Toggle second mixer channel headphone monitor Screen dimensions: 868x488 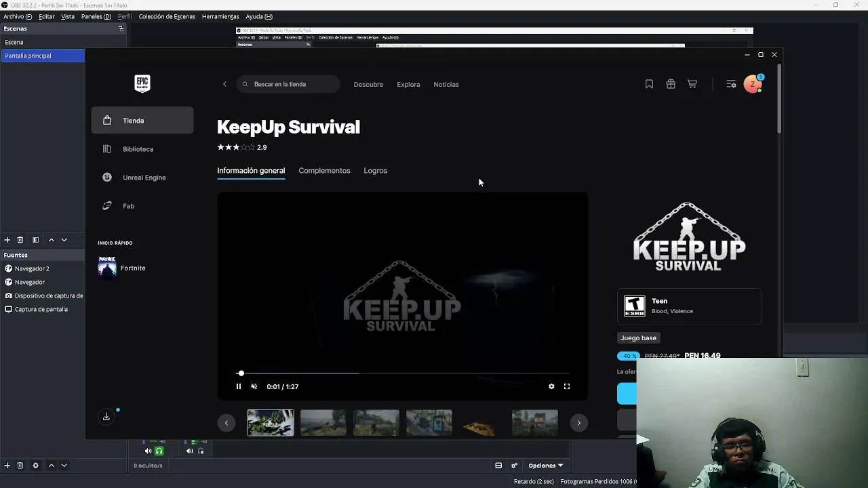tap(201, 451)
